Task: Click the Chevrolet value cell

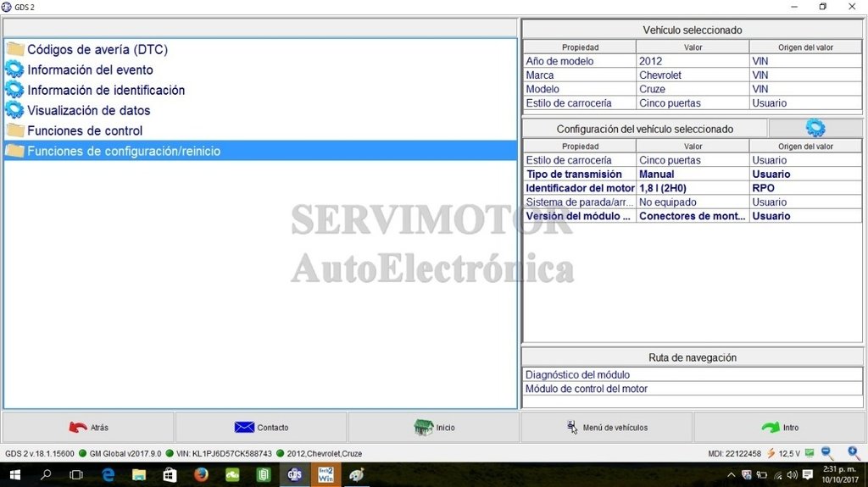Action: point(693,75)
